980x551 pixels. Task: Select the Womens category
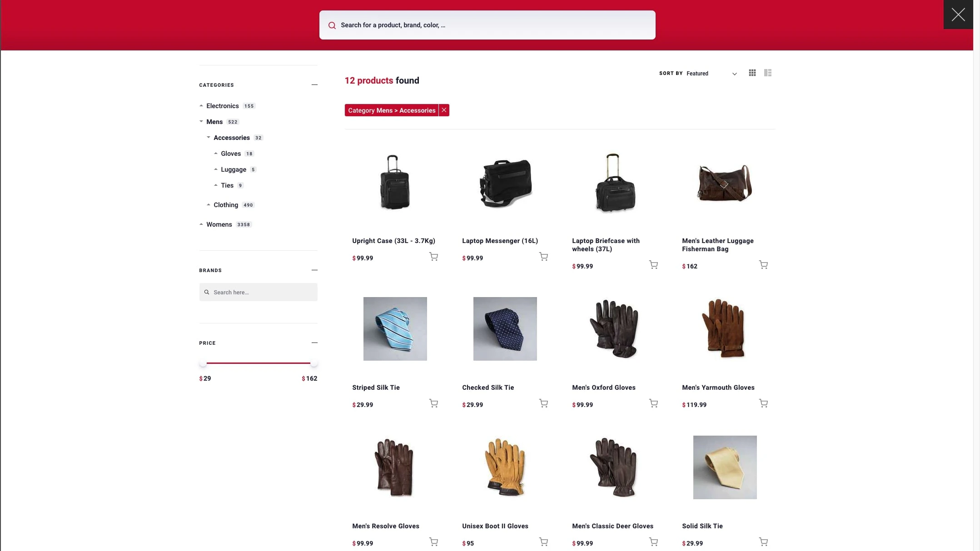click(x=219, y=224)
